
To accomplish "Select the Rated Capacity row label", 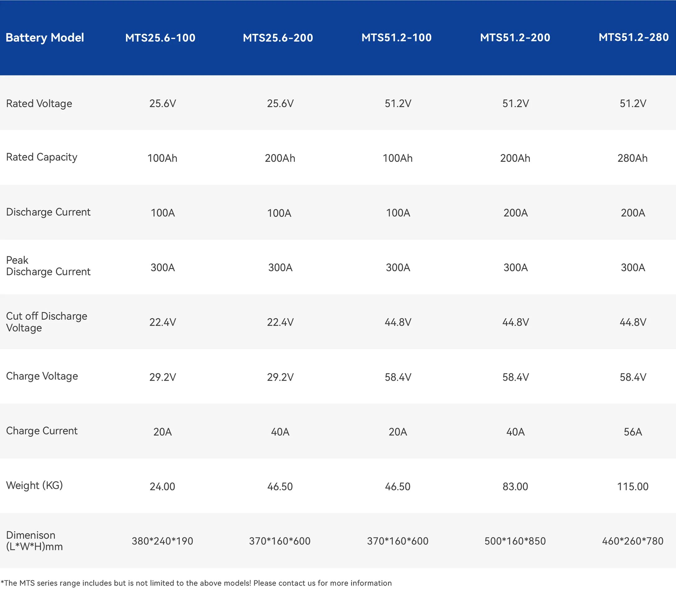I will pyautogui.click(x=42, y=157).
